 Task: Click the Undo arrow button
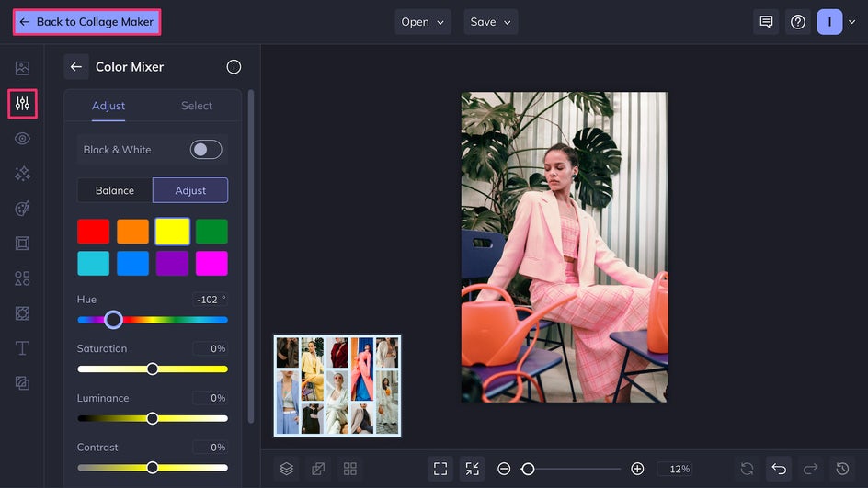(779, 470)
